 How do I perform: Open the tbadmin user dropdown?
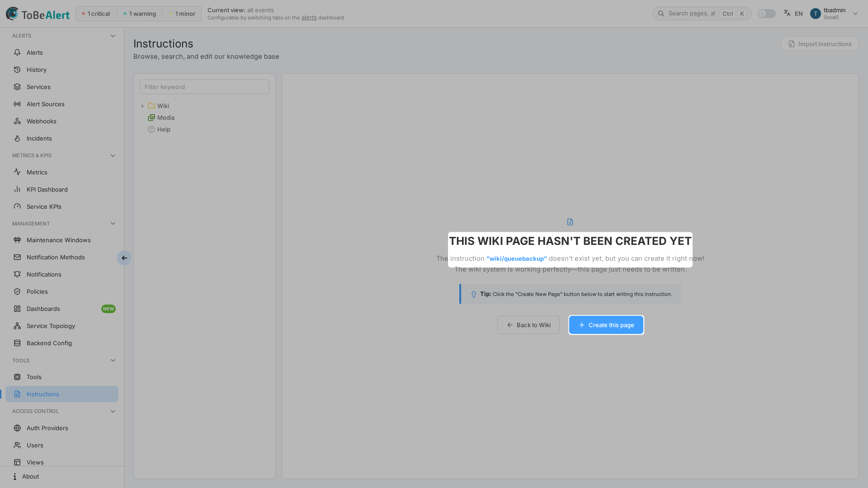click(x=834, y=14)
